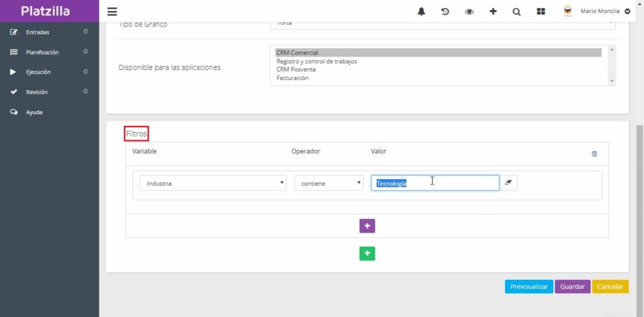This screenshot has height=317, width=644.
Task: Click the user avatar image
Action: click(x=568, y=11)
